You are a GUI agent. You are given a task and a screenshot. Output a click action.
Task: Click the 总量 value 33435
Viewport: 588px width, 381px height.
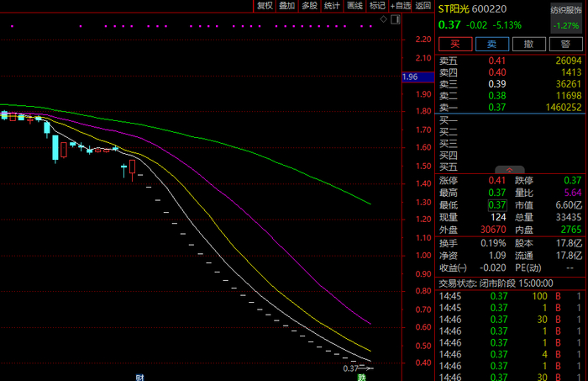[569, 217]
